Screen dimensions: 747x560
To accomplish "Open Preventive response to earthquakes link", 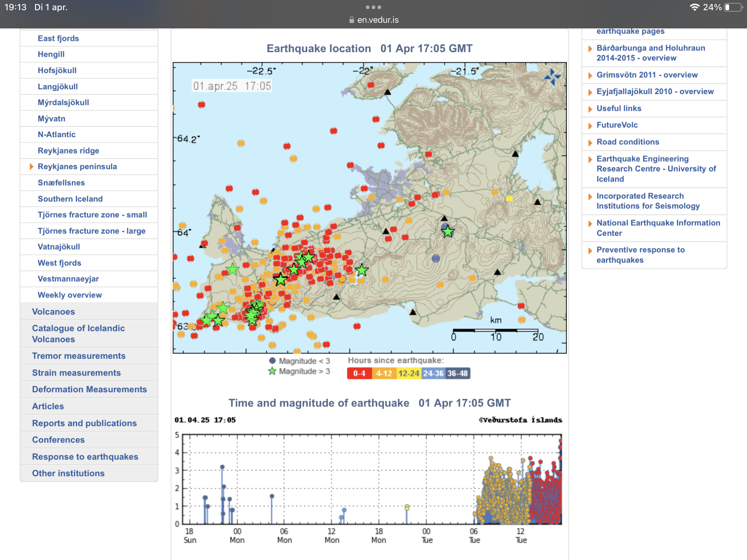I will tap(641, 255).
